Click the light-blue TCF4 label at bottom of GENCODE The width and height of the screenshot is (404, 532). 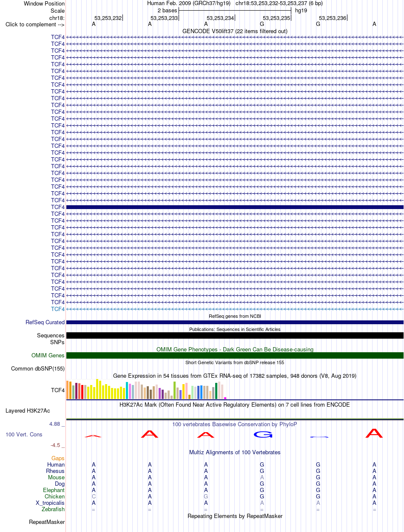(58, 309)
